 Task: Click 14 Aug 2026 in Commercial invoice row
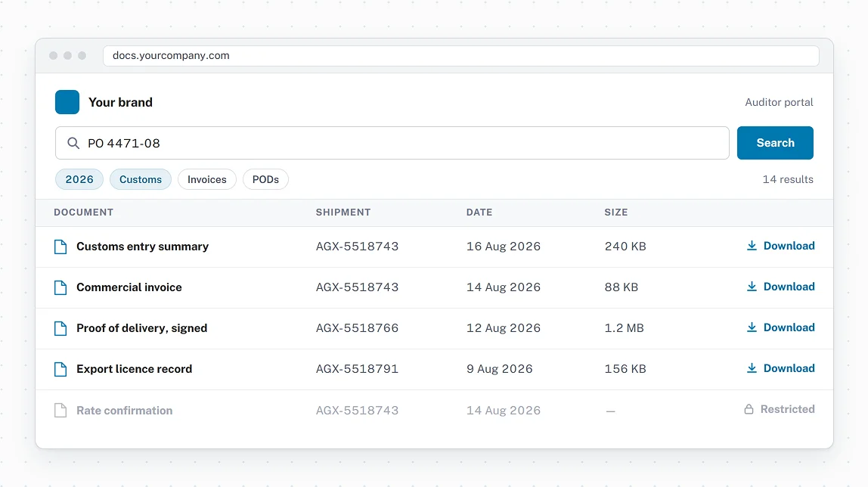(504, 287)
